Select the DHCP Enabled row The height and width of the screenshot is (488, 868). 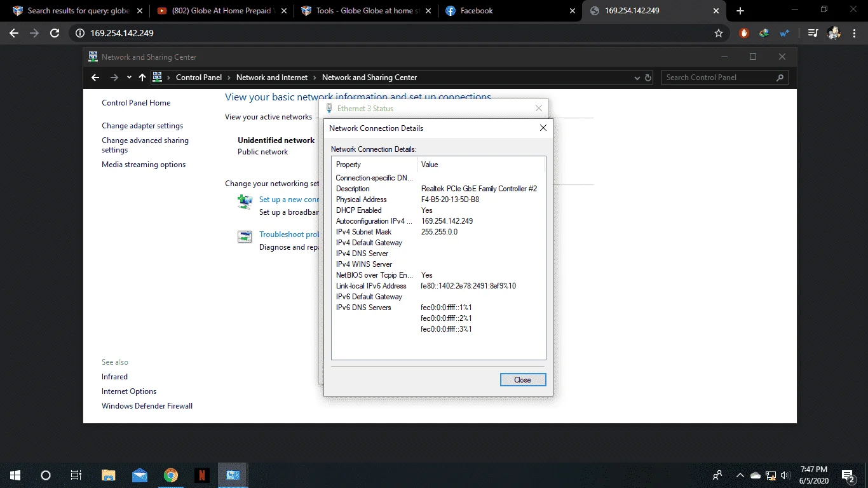pyautogui.click(x=438, y=210)
